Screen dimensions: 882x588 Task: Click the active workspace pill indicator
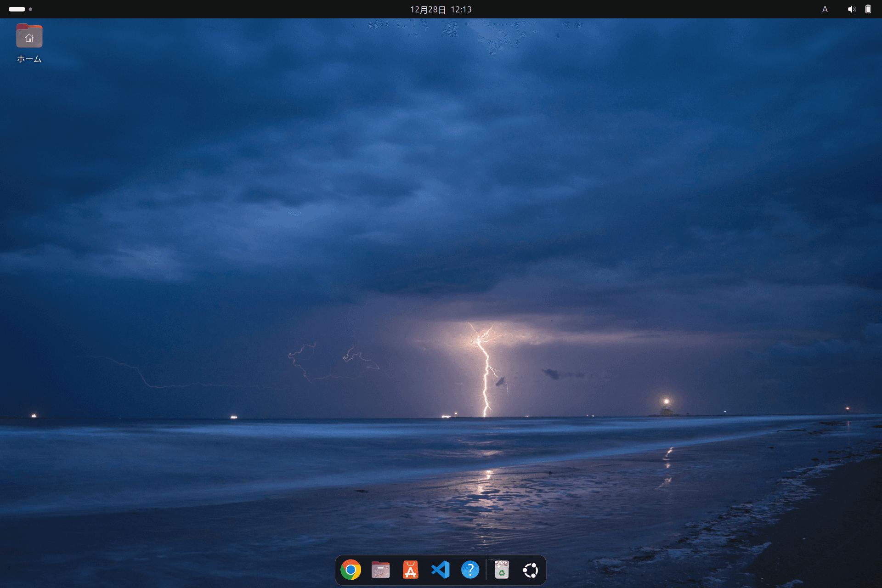[17, 9]
